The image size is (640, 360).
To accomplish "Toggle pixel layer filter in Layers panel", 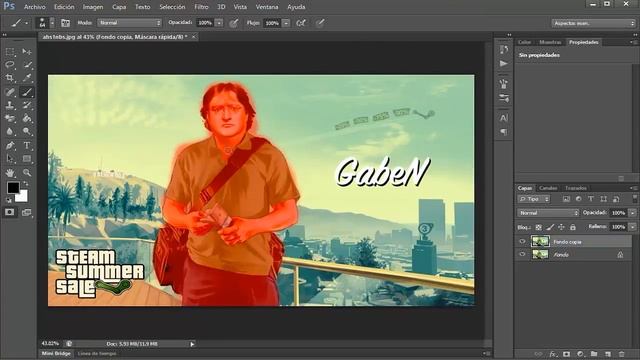I will coord(566,199).
